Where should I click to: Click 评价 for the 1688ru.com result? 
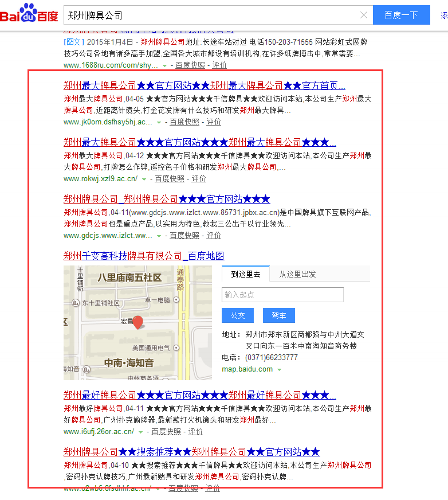point(219,65)
